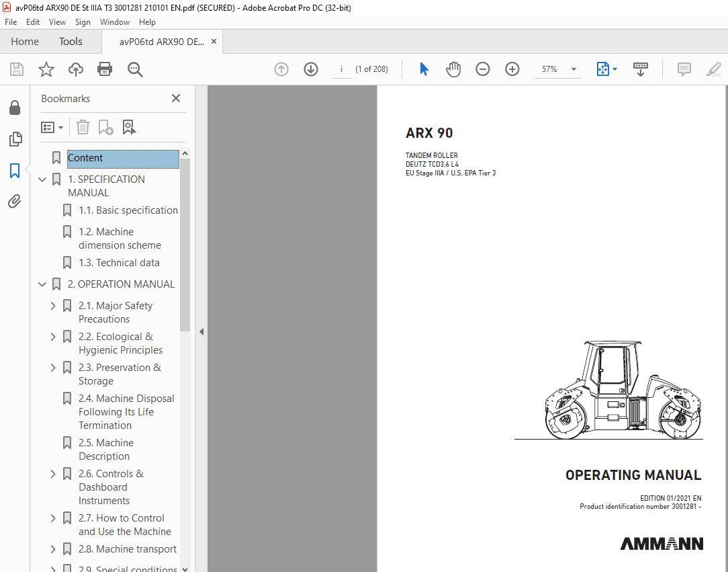Add this file to Starred
The width and height of the screenshot is (728, 572).
[x=46, y=69]
